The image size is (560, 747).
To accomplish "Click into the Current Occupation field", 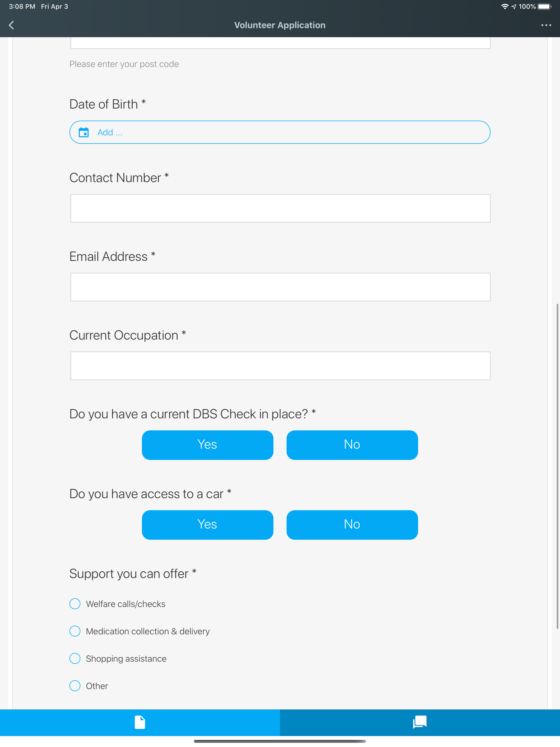I will pyautogui.click(x=280, y=366).
